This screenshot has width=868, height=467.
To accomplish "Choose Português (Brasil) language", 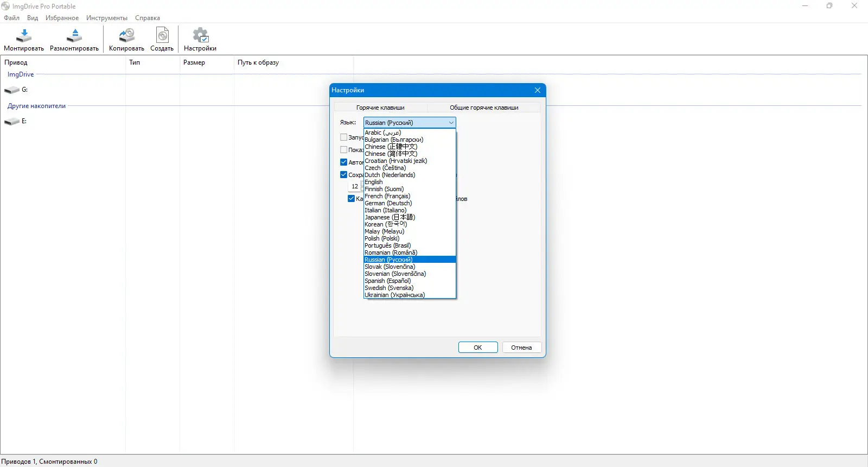I will (x=410, y=245).
